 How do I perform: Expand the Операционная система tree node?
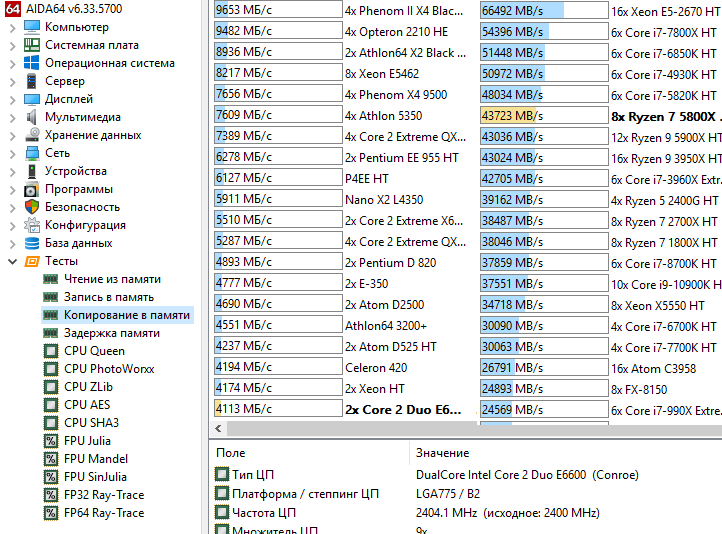point(12,64)
